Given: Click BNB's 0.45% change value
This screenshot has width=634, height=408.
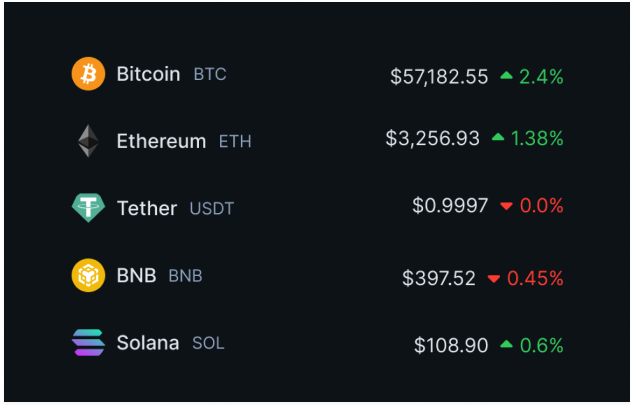Looking at the screenshot, I should tap(535, 278).
